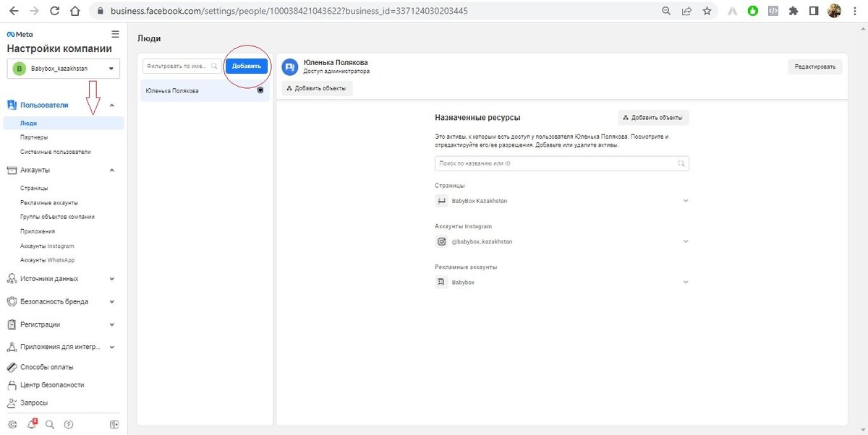This screenshot has height=435, width=868.
Task: Open the code brackets extension icon
Action: click(x=773, y=12)
